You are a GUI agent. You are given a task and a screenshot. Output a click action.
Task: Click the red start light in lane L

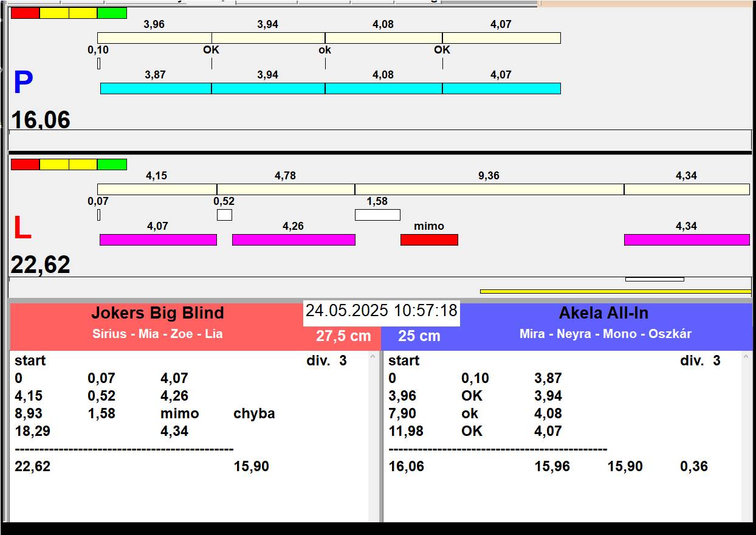25,164
